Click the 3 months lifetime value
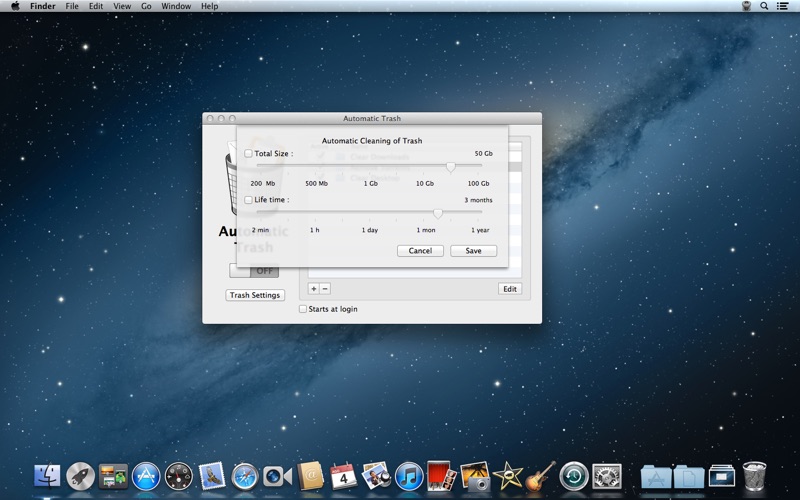This screenshot has width=800, height=500. (478, 200)
